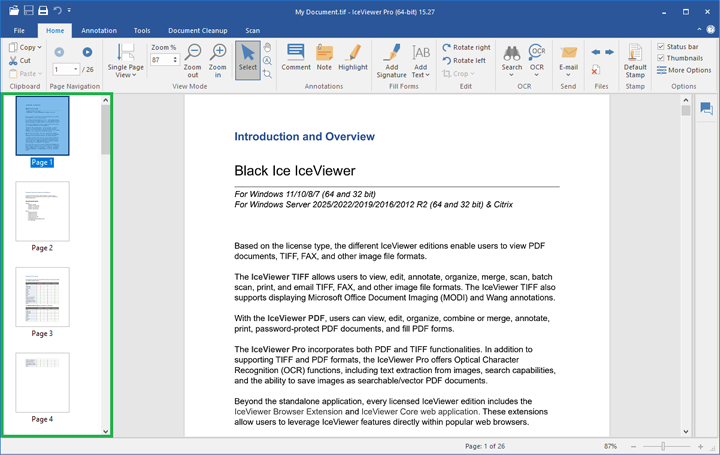Expand the Single Page View dropdown
The width and height of the screenshot is (720, 455).
pos(125,61)
